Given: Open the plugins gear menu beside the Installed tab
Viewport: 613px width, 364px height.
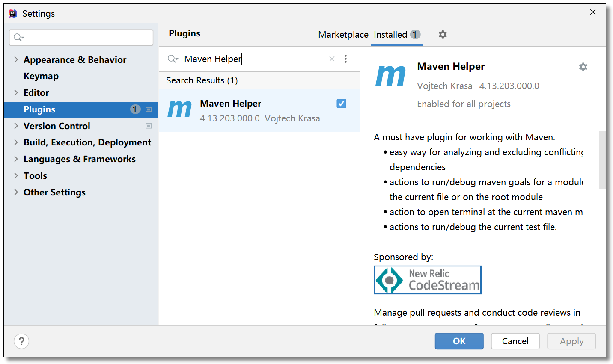Looking at the screenshot, I should pyautogui.click(x=443, y=34).
